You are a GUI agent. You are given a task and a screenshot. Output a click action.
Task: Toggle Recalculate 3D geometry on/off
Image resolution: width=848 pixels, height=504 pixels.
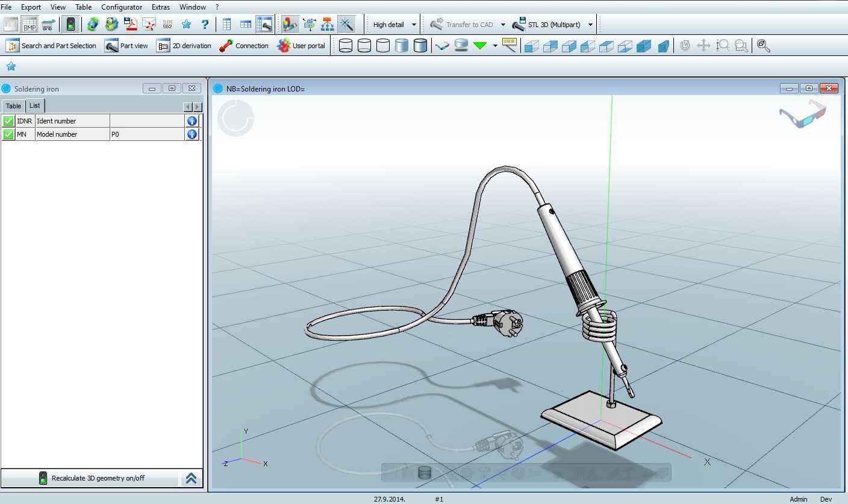[x=90, y=478]
